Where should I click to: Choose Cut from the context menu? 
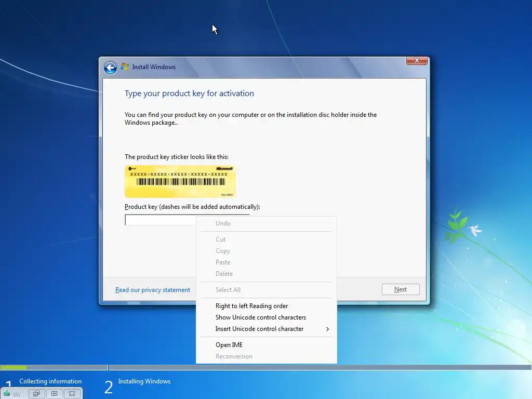click(267, 239)
